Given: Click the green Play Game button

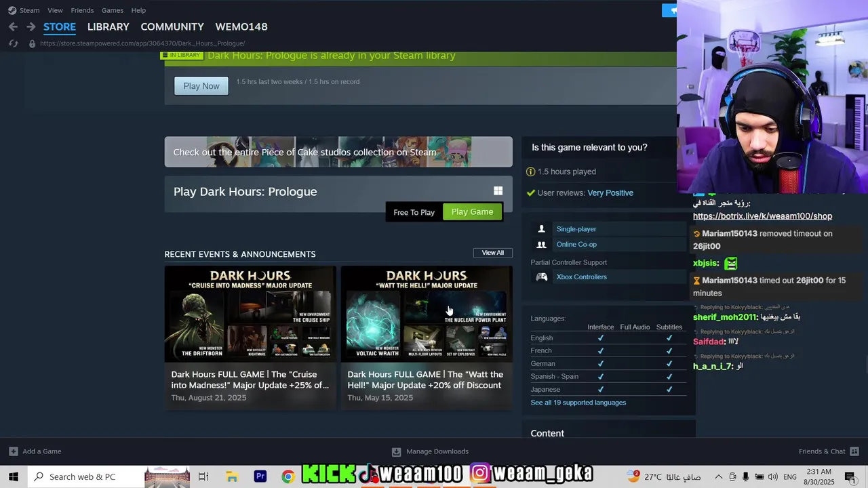Looking at the screenshot, I should [473, 212].
